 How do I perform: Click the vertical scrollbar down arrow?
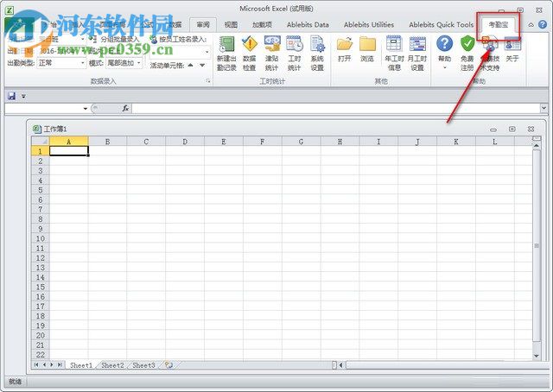537,356
